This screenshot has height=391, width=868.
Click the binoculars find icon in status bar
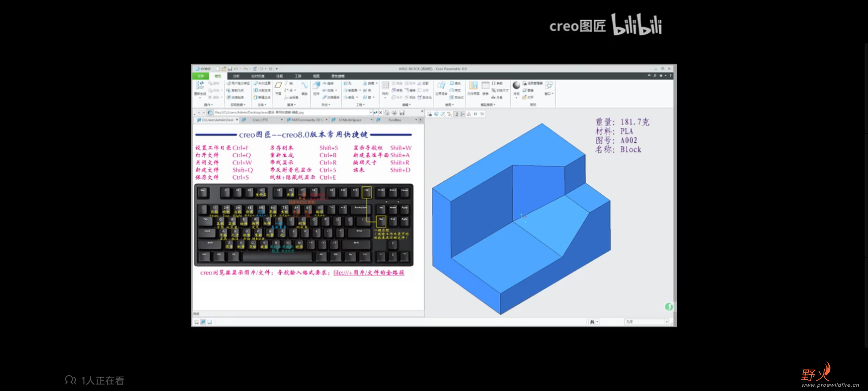coord(592,321)
